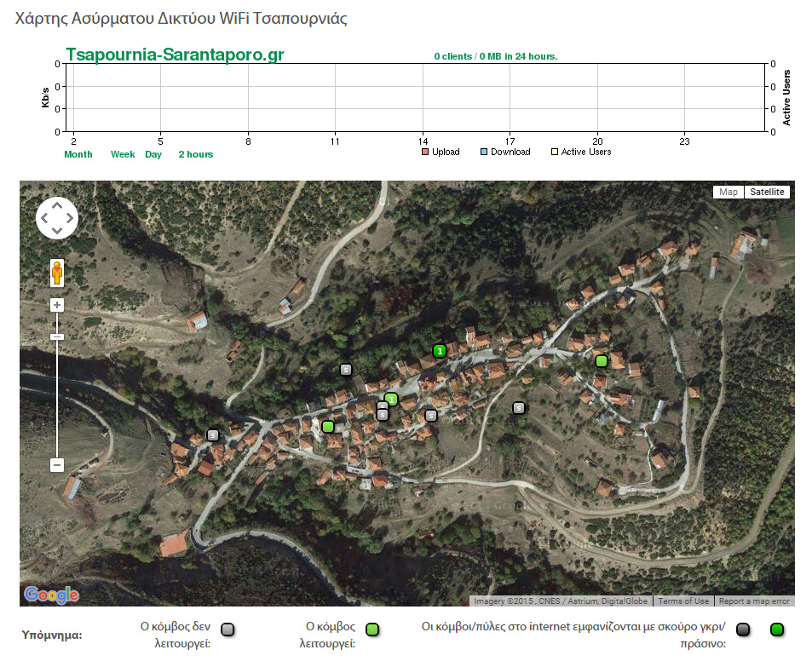Viewport: 812px width, 667px height.
Task: Open the Terms of Use link
Action: tap(682, 601)
